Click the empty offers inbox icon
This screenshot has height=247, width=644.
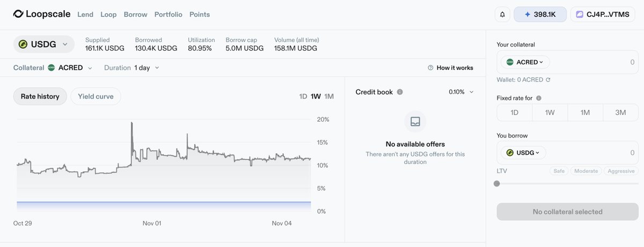415,122
